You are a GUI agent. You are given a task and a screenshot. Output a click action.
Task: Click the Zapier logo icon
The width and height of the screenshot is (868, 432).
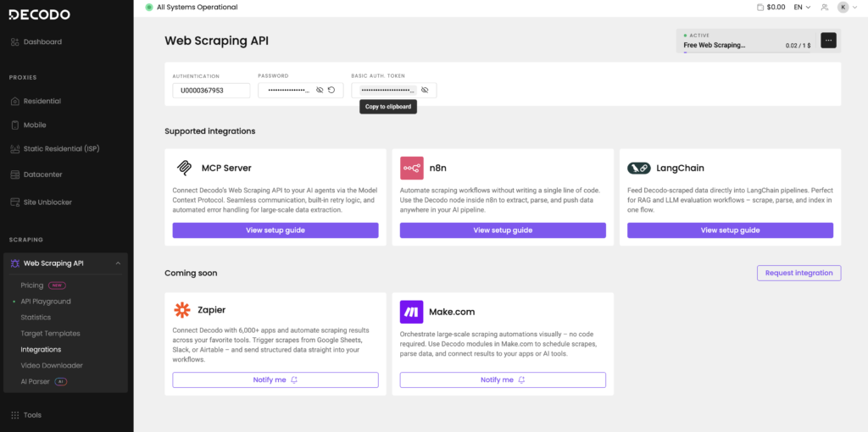pyautogui.click(x=183, y=310)
